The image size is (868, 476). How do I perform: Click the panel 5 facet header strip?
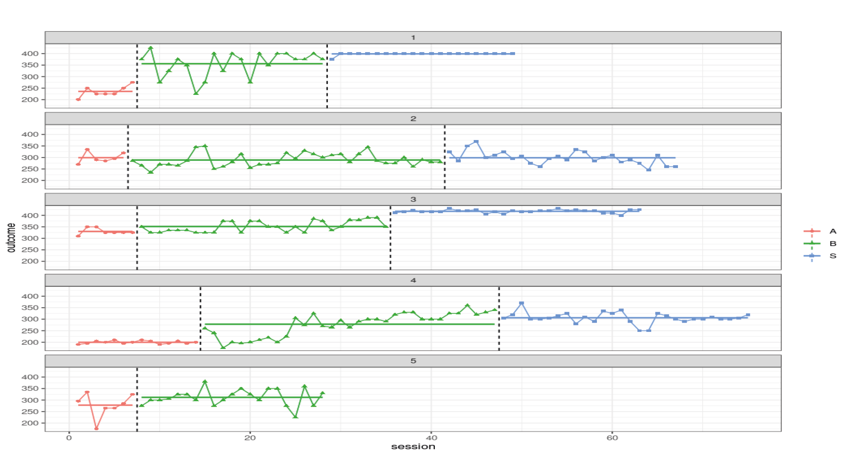pyautogui.click(x=413, y=361)
